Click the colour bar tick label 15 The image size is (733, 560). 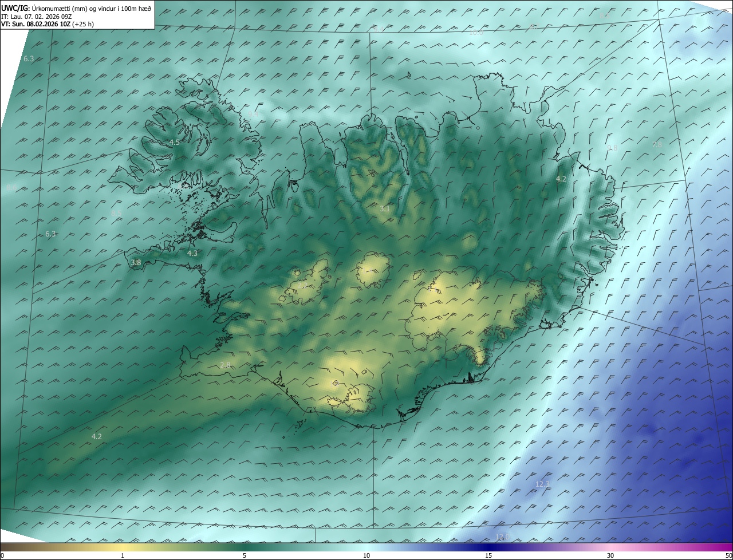tap(488, 555)
